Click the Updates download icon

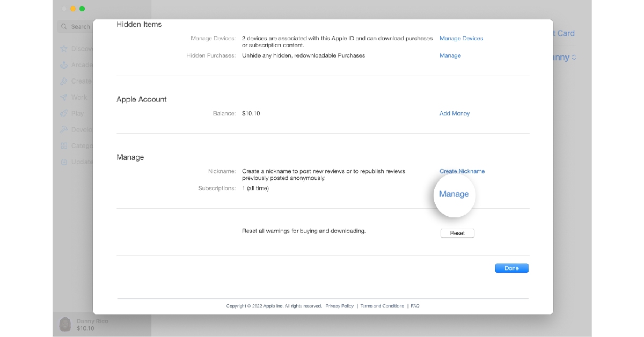click(x=64, y=162)
